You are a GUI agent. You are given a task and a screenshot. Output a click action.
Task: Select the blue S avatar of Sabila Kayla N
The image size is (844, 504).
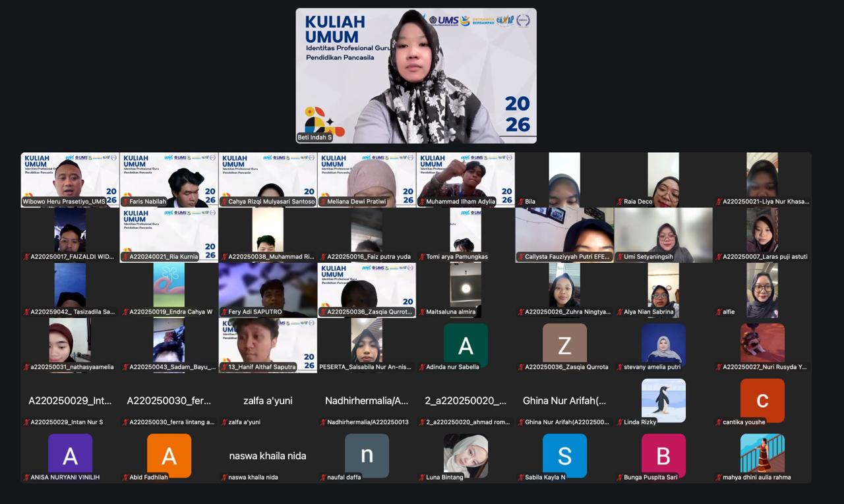564,455
